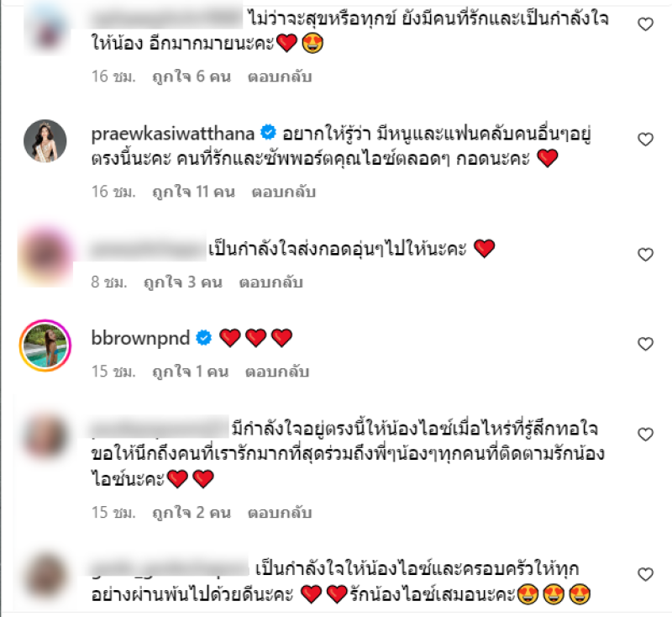The height and width of the screenshot is (617, 672).
Task: View likes ถูกใจ 11 คน
Action: (194, 192)
